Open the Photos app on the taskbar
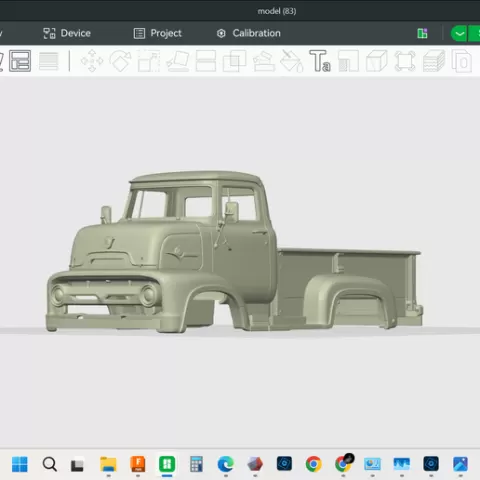Screen dimensions: 480x480 pos(461,464)
